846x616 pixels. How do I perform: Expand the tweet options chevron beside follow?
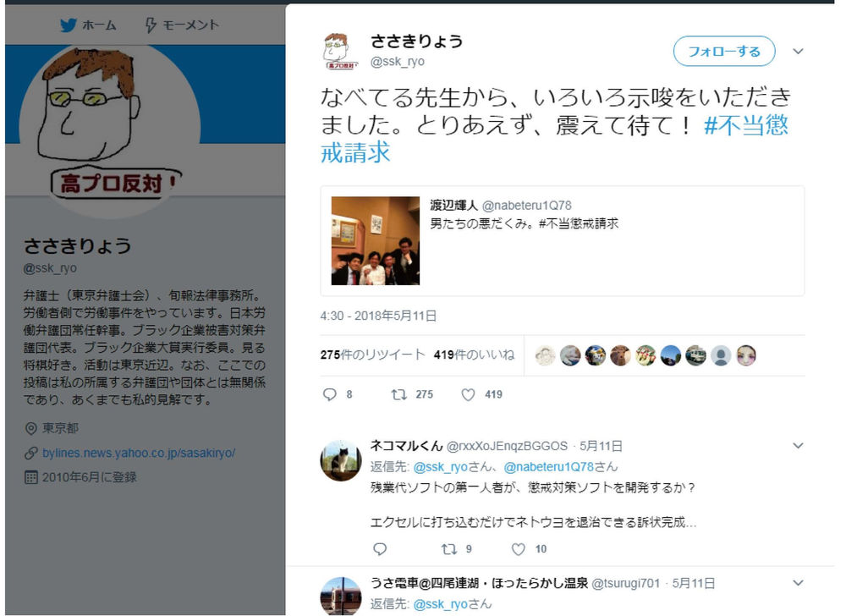798,52
